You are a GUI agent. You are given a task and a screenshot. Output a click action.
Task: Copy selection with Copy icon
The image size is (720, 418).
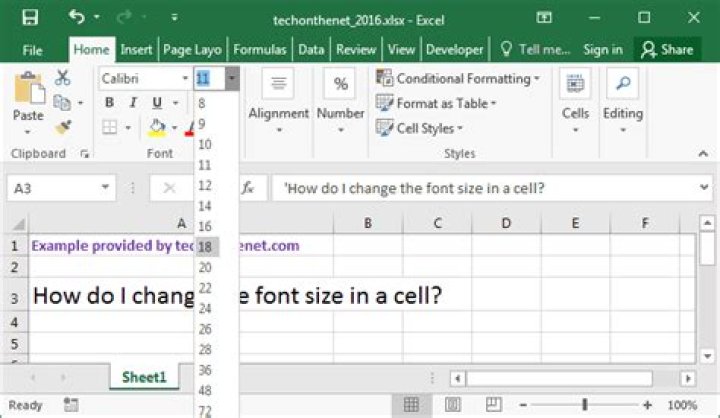tap(62, 102)
